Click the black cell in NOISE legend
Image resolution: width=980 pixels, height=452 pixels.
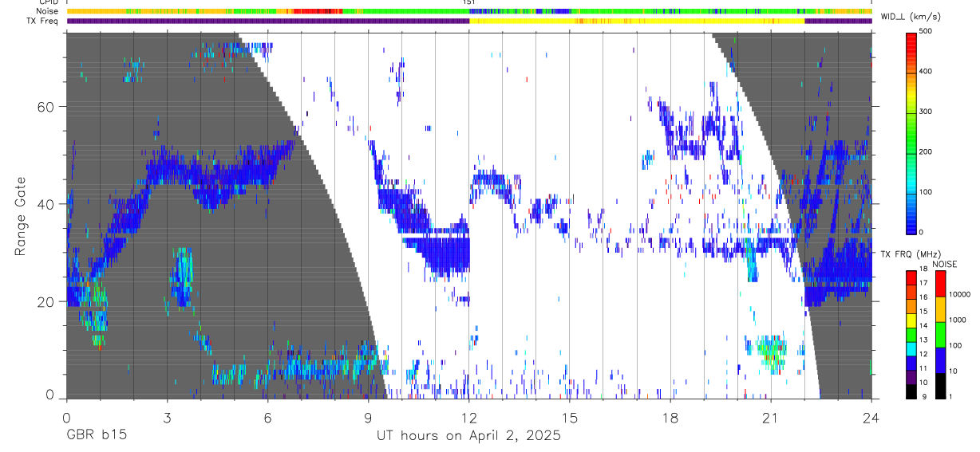pos(940,384)
